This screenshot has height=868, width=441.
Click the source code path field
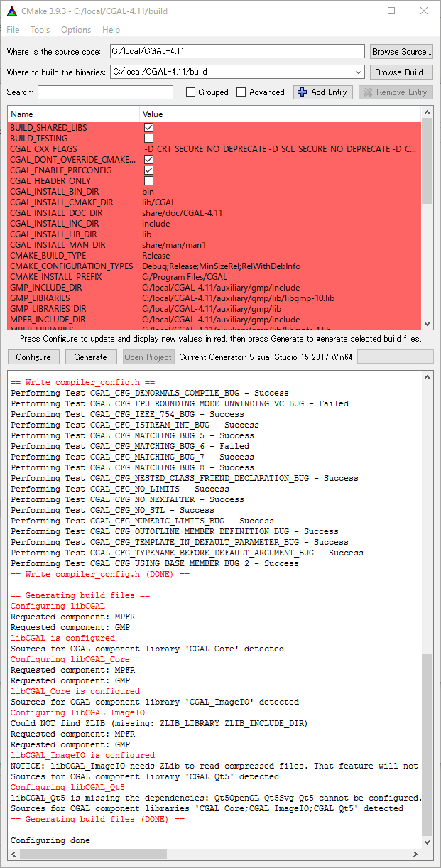[x=238, y=51]
